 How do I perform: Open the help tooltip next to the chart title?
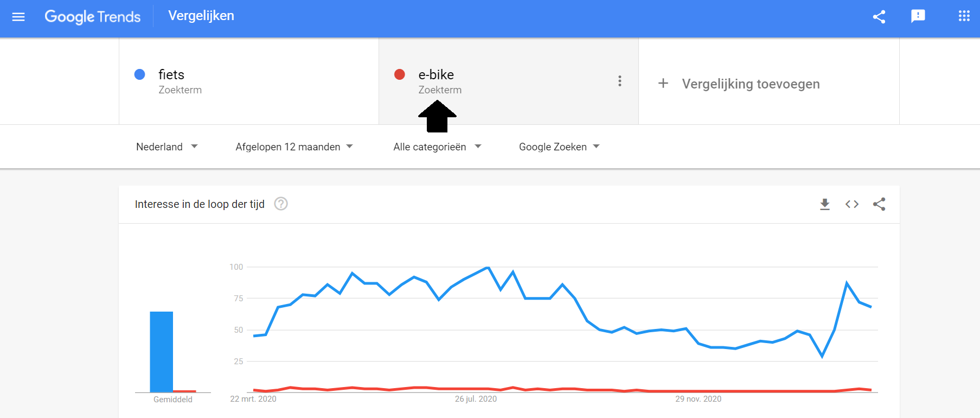[281, 204]
